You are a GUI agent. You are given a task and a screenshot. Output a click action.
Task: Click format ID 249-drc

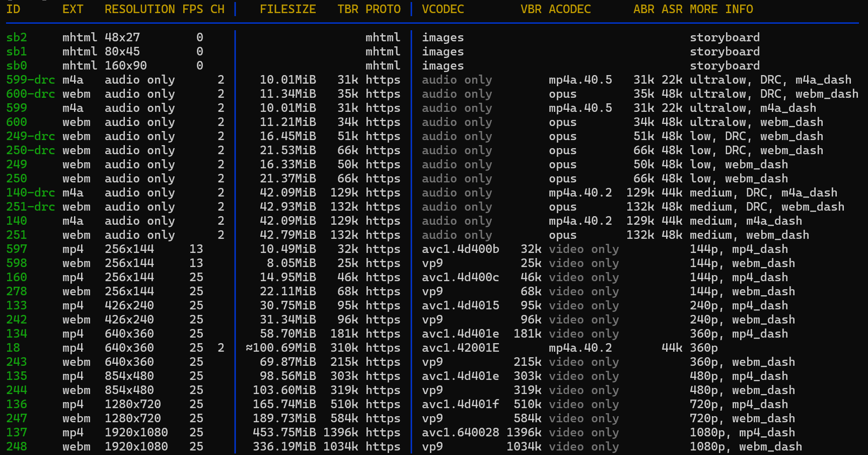pyautogui.click(x=31, y=136)
